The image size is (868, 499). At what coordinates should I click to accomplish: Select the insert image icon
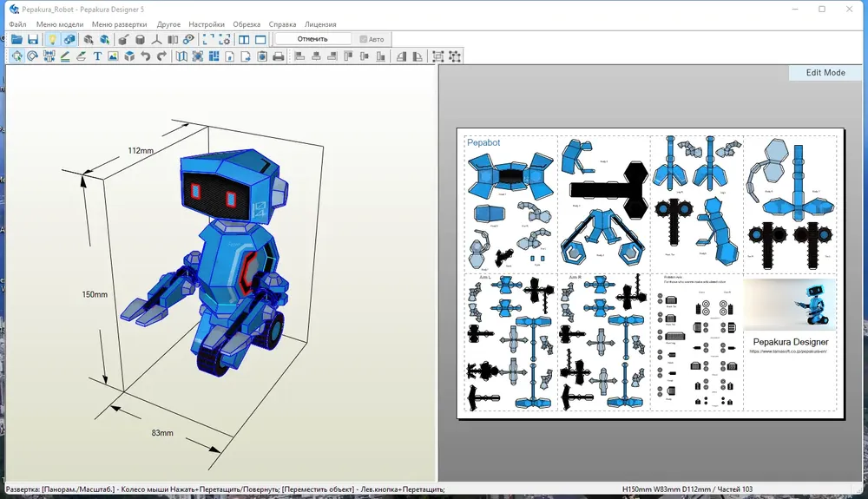click(x=113, y=56)
